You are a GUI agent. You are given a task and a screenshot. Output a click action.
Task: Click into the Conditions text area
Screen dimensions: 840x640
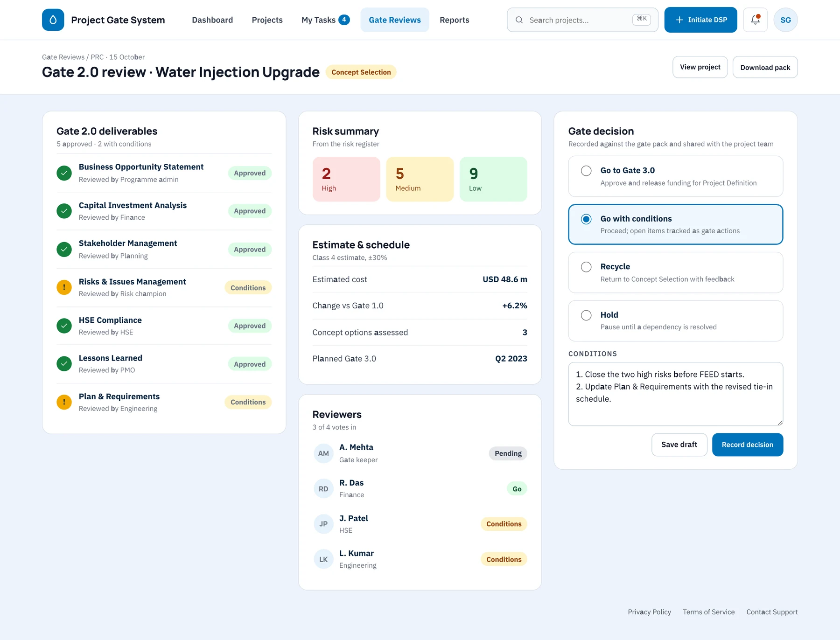click(x=675, y=394)
